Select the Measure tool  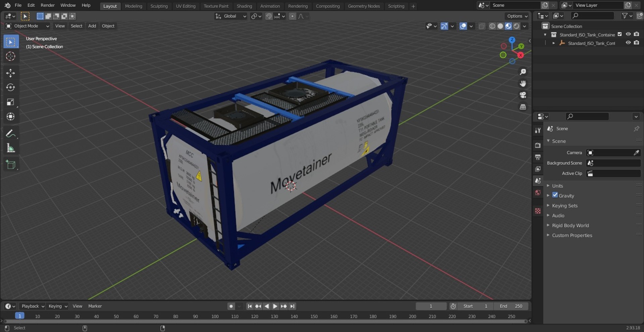coord(11,148)
